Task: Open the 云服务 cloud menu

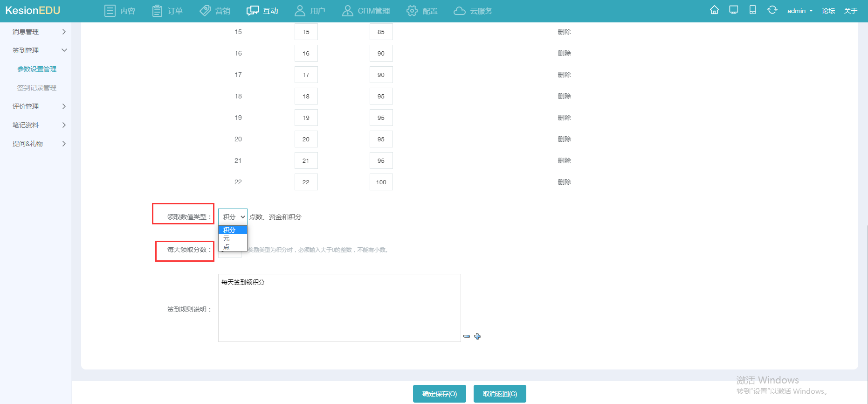Action: 473,11
